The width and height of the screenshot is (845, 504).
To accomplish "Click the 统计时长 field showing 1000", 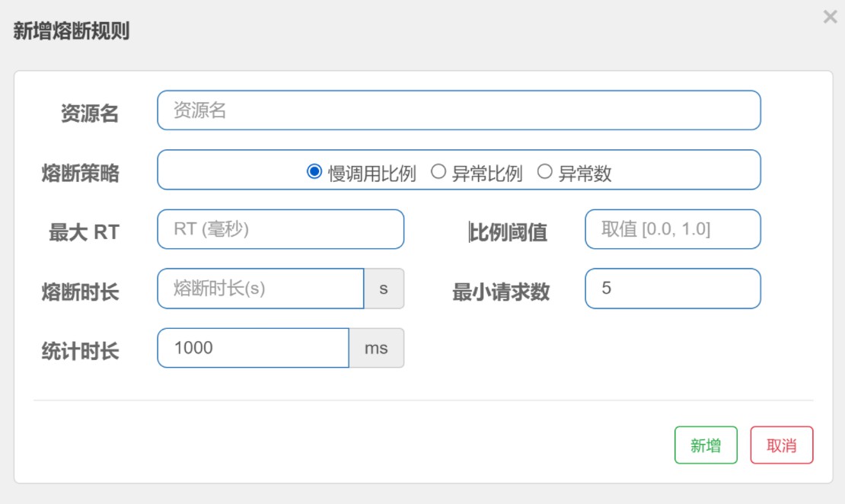I will coord(253,348).
